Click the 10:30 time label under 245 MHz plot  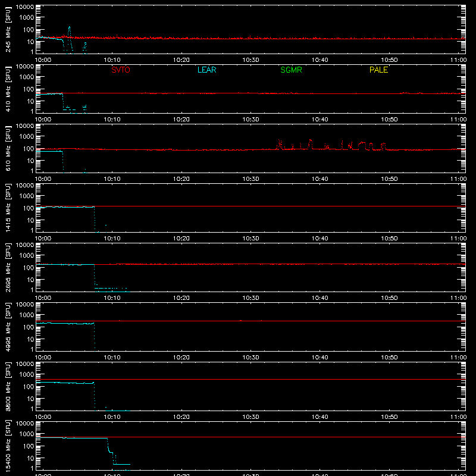(250, 60)
